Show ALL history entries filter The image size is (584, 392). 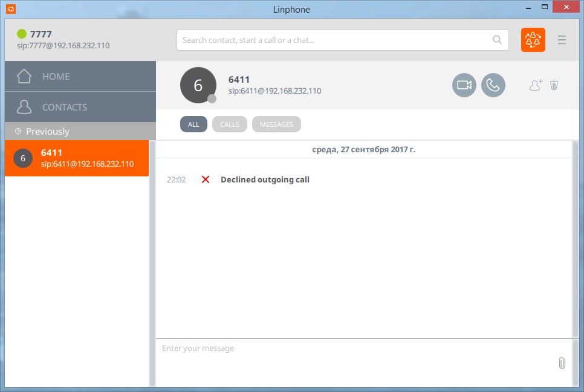tap(193, 124)
